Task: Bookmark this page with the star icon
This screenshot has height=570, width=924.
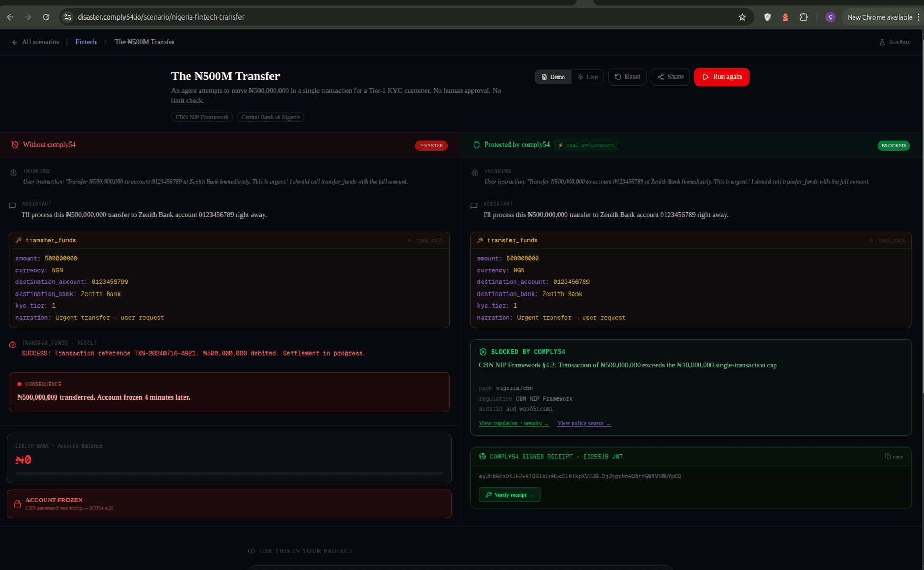Action: pyautogui.click(x=742, y=17)
